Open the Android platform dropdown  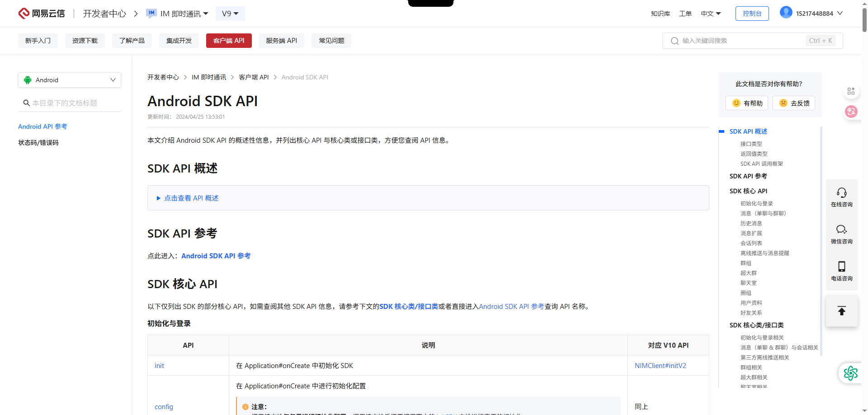(70, 80)
